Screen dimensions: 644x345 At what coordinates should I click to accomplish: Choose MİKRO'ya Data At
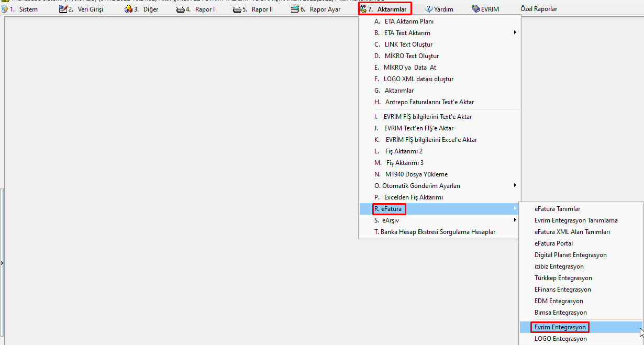[439, 68]
